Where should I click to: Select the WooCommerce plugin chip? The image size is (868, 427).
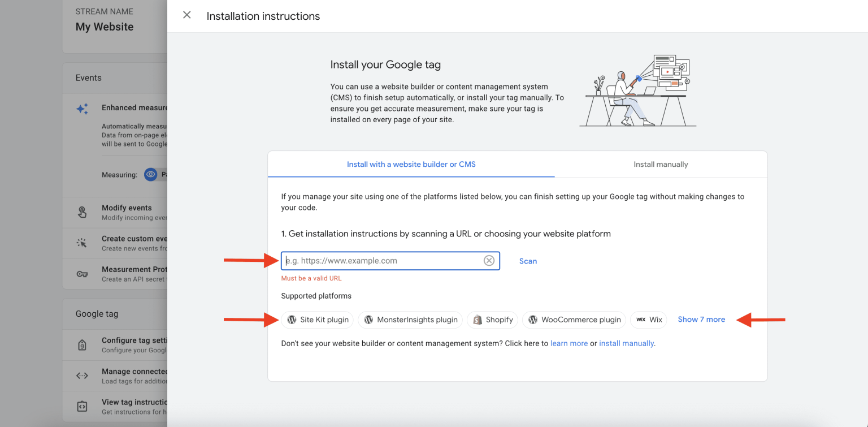(574, 320)
